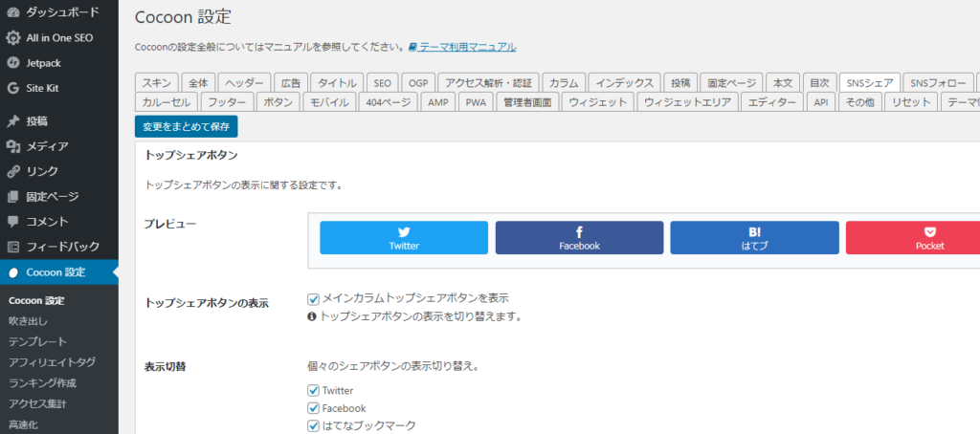The height and width of the screenshot is (434, 980).
Task: Click the comment bubble icon beside コメント
Action: [x=13, y=222]
